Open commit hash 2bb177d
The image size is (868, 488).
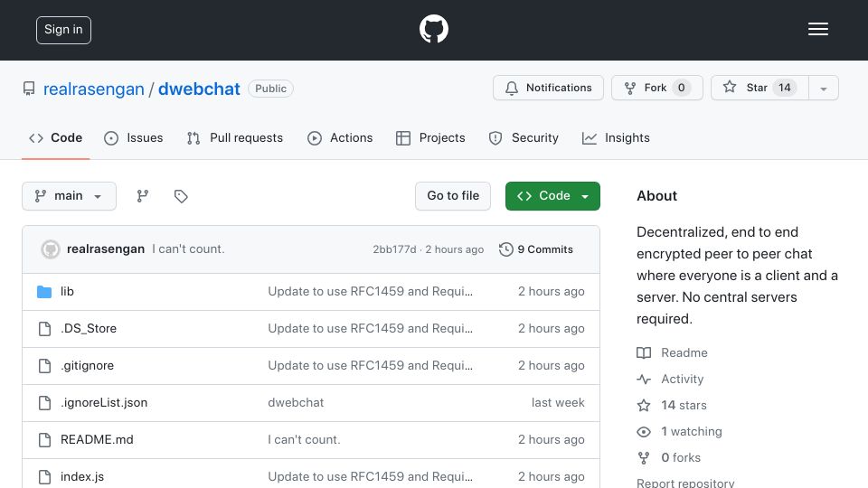[x=394, y=249]
